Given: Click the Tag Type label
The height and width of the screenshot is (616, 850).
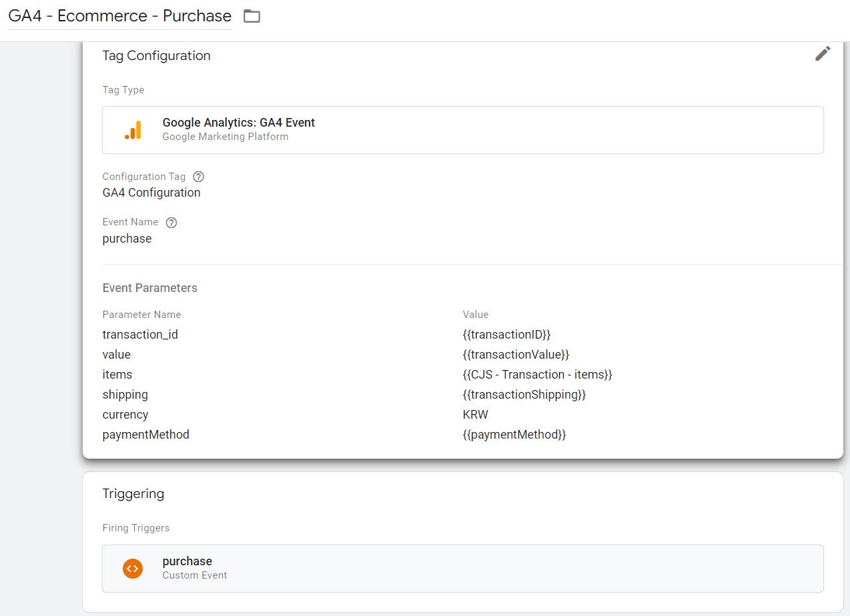Looking at the screenshot, I should pyautogui.click(x=123, y=90).
